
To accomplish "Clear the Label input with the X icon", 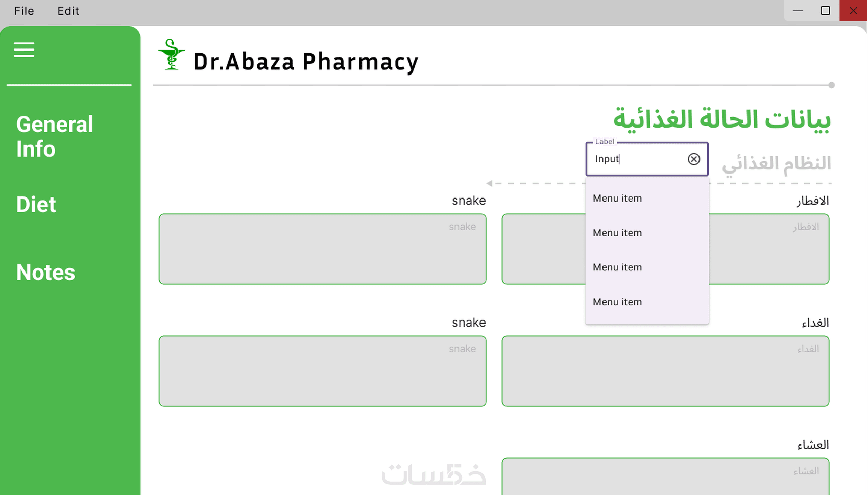I will coord(693,159).
